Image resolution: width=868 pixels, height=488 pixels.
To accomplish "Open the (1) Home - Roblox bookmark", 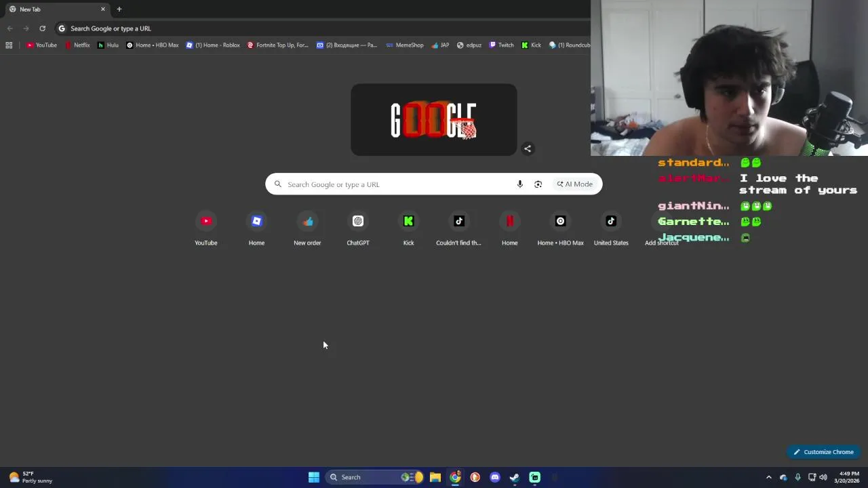I will point(213,45).
